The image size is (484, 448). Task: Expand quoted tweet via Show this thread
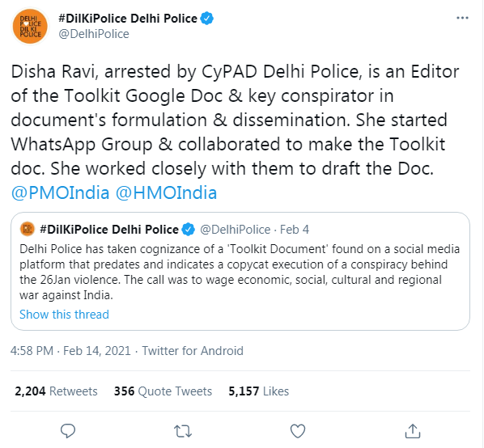(x=64, y=315)
